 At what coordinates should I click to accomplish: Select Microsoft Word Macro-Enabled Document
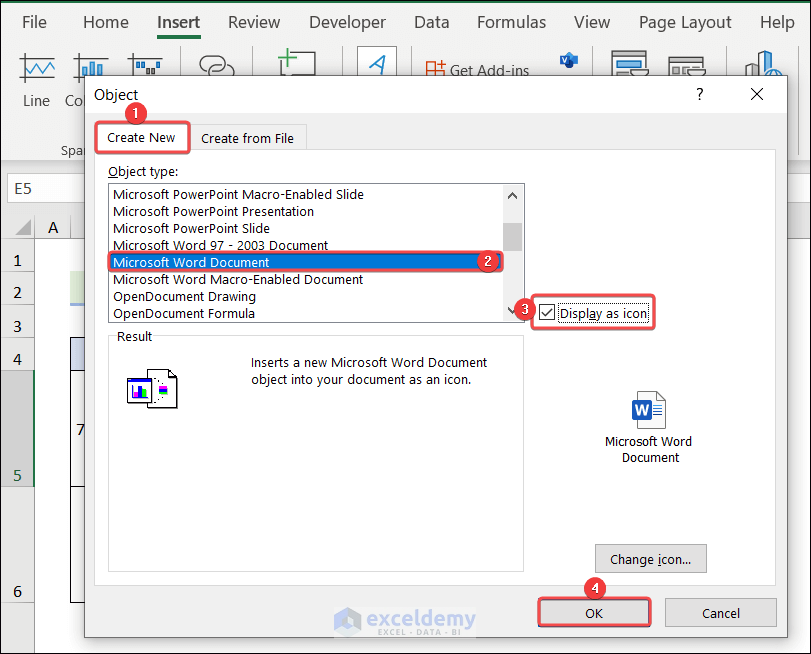[306, 279]
